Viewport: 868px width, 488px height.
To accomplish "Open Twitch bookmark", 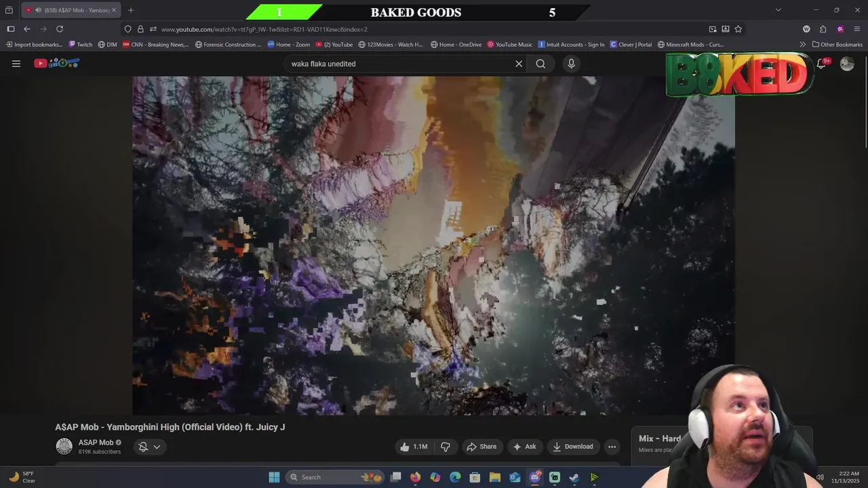I will tap(80, 45).
